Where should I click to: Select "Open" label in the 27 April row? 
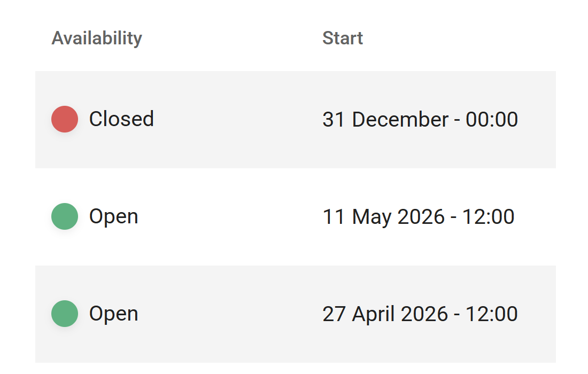pyautogui.click(x=113, y=314)
